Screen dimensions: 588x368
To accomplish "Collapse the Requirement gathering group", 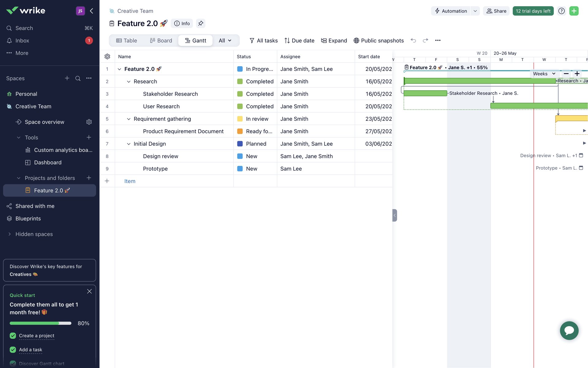I will pyautogui.click(x=129, y=119).
